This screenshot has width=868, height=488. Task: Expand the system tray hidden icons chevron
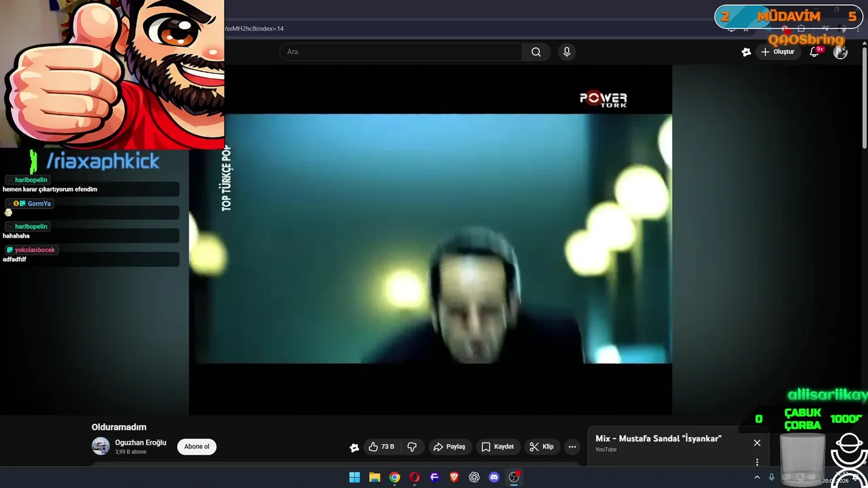(x=757, y=477)
